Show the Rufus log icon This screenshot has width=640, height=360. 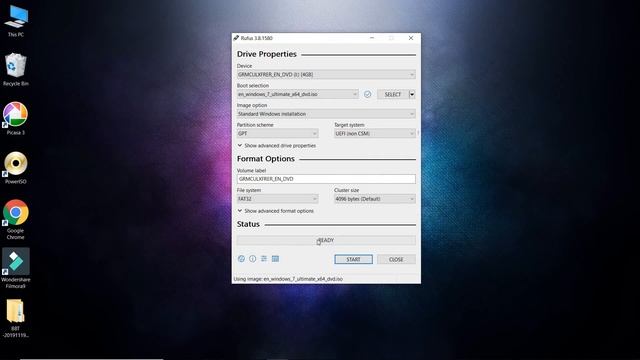pyautogui.click(x=276, y=259)
